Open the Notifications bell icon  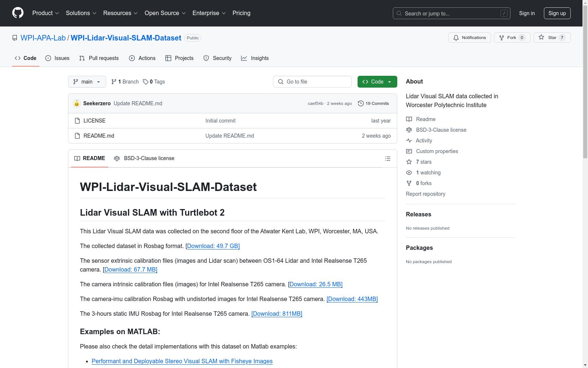[x=456, y=38]
